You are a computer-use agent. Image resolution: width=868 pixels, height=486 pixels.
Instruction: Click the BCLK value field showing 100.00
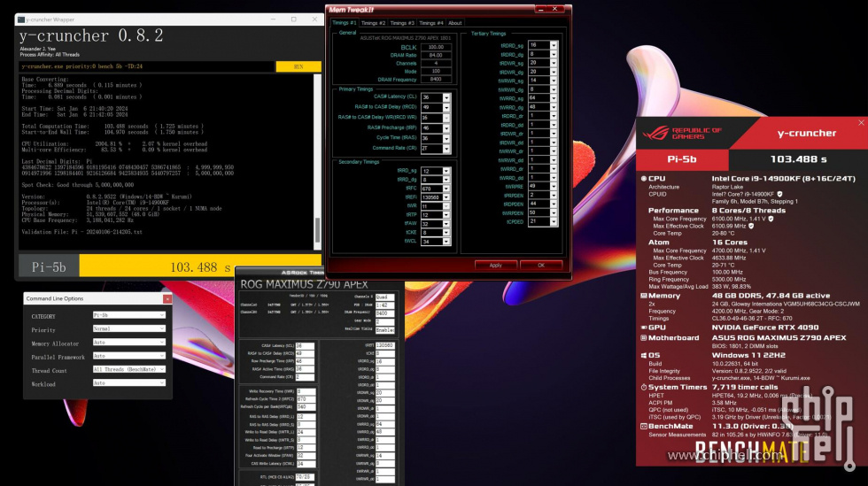436,47
